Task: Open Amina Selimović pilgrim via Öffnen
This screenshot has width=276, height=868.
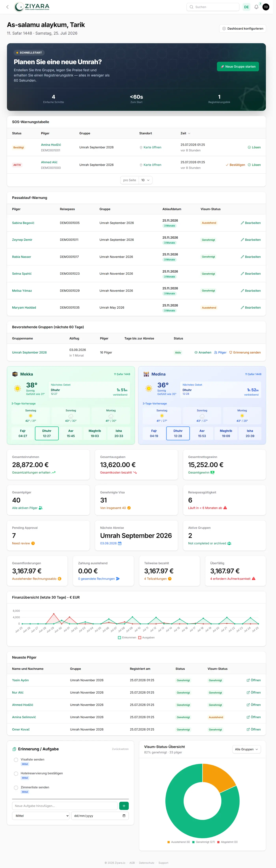Action: pyautogui.click(x=254, y=717)
